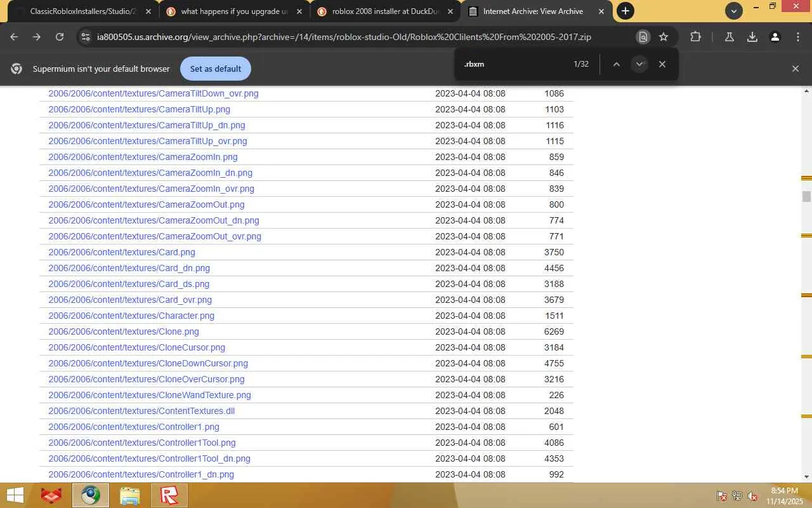Open a new browser tab

625,11
